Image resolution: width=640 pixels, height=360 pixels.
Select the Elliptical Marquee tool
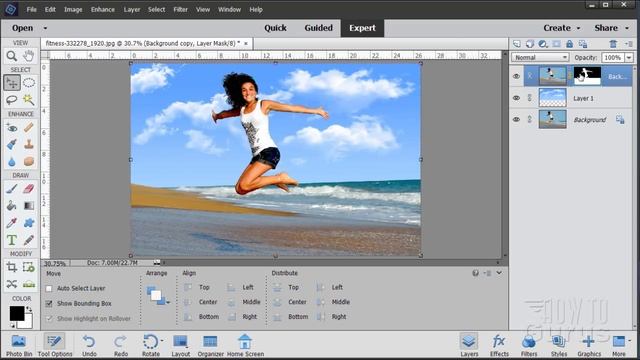tap(29, 83)
